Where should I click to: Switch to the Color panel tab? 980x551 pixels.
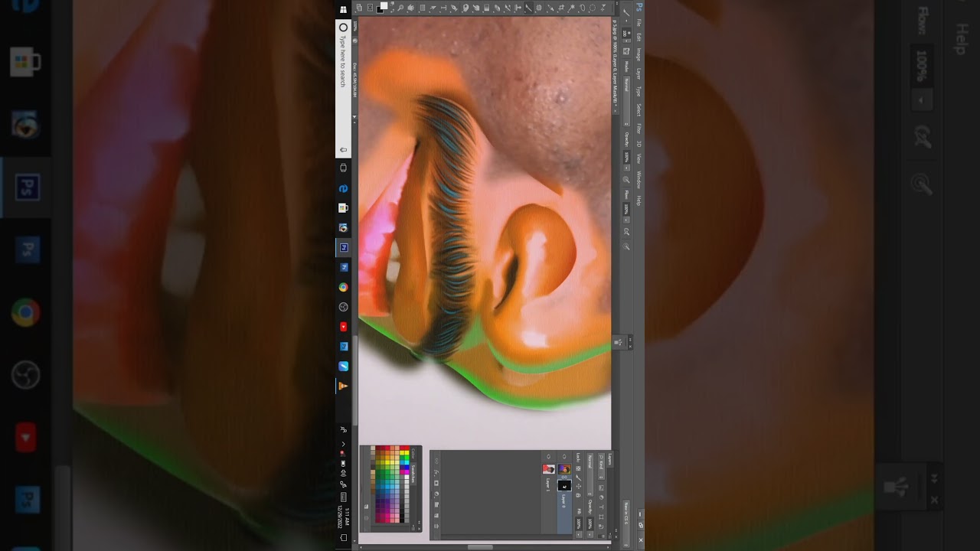tap(415, 455)
